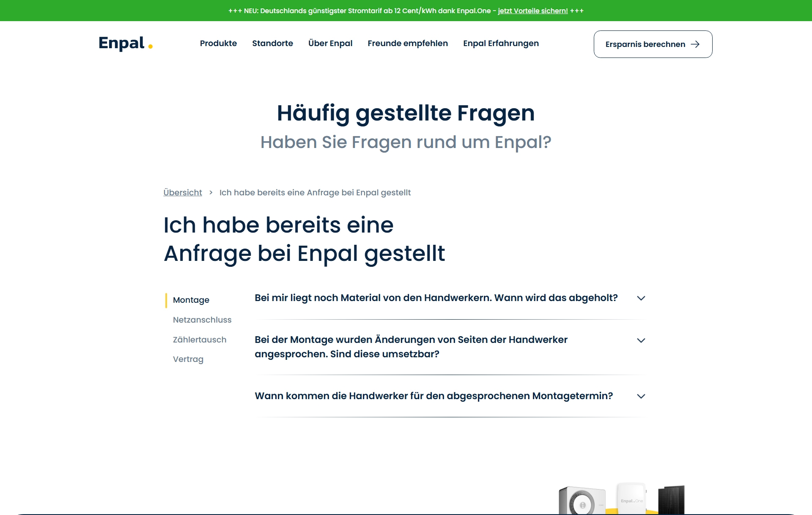The height and width of the screenshot is (515, 812).
Task: Click the Ersparnis berechnen button
Action: click(653, 44)
